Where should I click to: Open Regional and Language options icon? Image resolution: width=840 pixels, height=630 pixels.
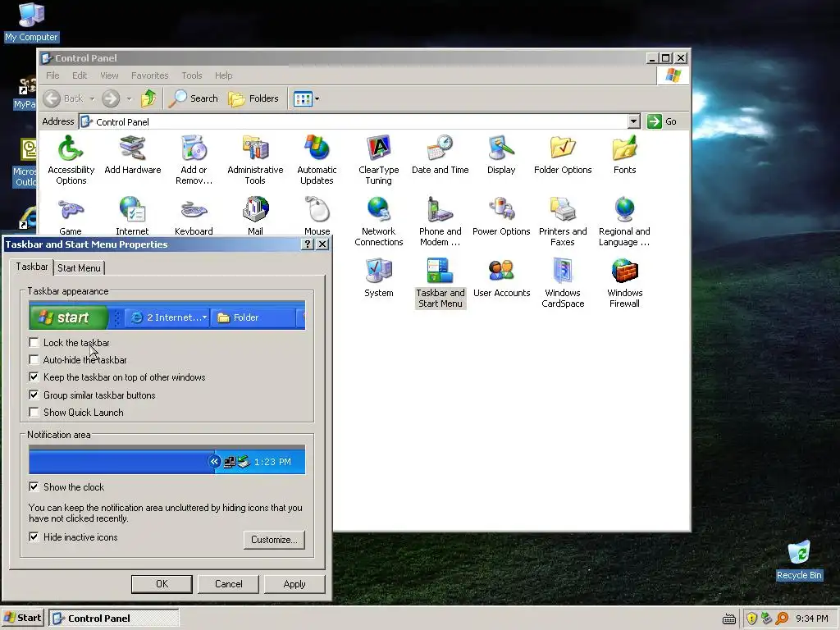pos(624,221)
